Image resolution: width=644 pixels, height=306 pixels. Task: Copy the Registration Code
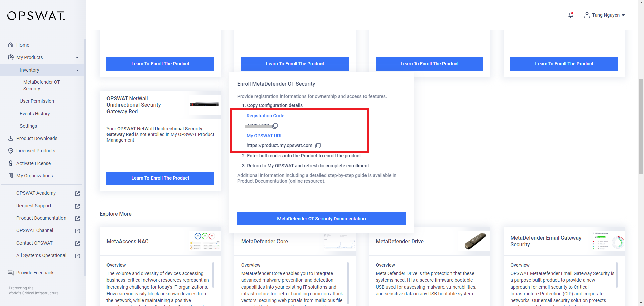pyautogui.click(x=275, y=126)
